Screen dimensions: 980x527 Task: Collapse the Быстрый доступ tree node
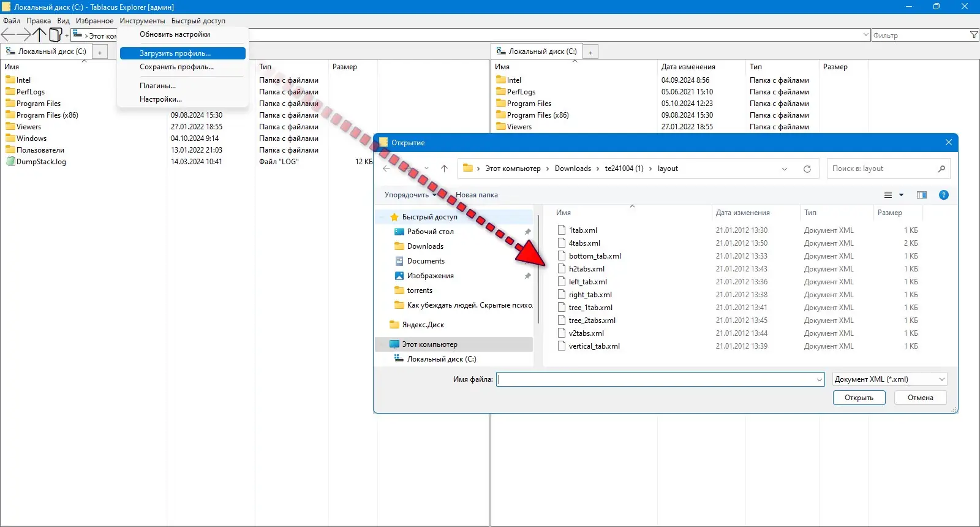click(383, 217)
